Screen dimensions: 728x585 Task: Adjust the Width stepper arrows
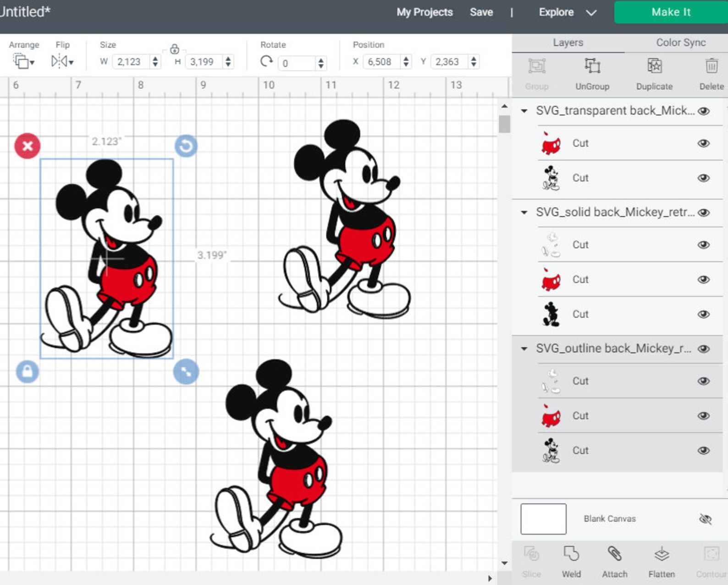[x=155, y=62]
